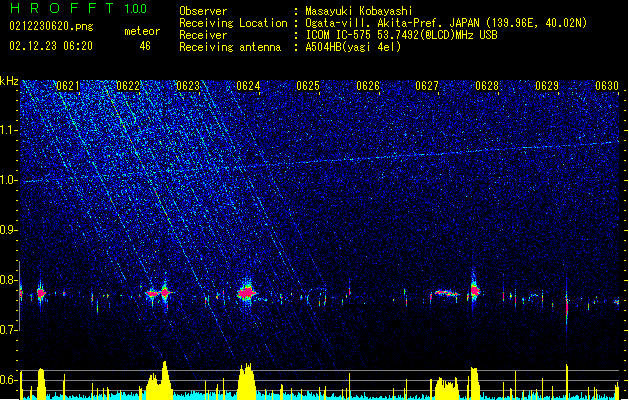Select antenna value A504HB(yagi 4el)

pyautogui.click(x=353, y=47)
